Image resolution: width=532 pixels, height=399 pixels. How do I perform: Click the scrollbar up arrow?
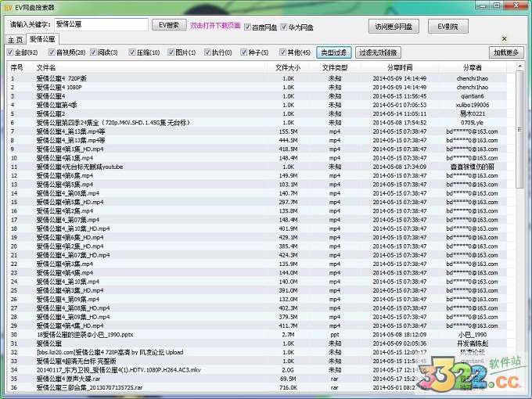point(519,66)
